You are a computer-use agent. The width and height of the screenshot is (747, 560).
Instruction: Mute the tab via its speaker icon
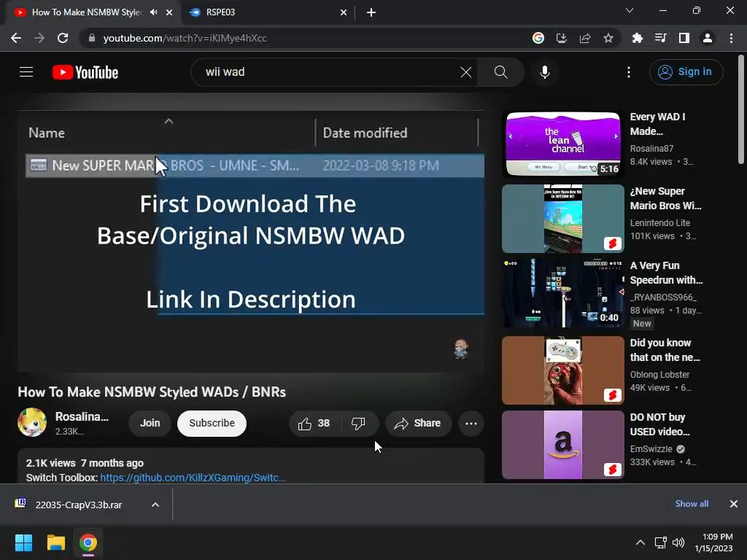click(153, 12)
